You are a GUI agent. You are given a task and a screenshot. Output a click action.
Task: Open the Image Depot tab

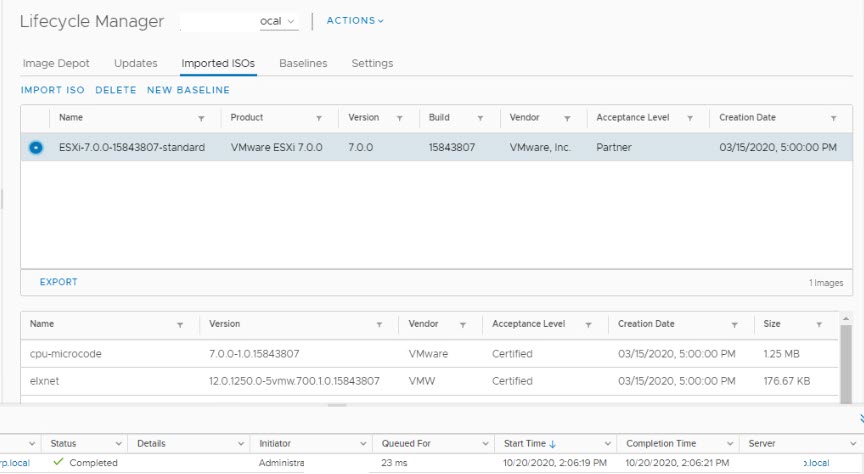tap(56, 63)
